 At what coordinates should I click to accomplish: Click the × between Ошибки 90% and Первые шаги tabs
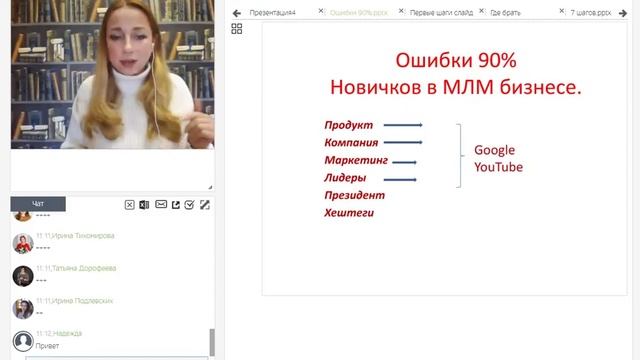pos(401,11)
